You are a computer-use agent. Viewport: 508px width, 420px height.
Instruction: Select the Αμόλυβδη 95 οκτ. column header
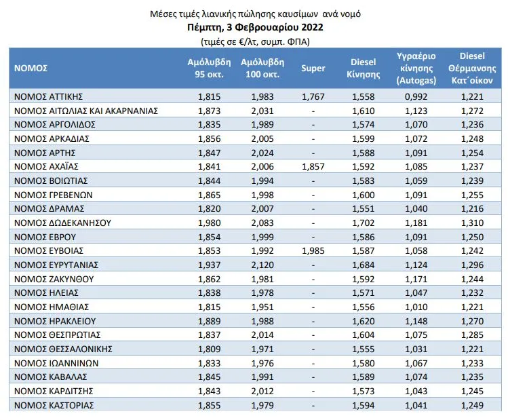tap(210, 69)
